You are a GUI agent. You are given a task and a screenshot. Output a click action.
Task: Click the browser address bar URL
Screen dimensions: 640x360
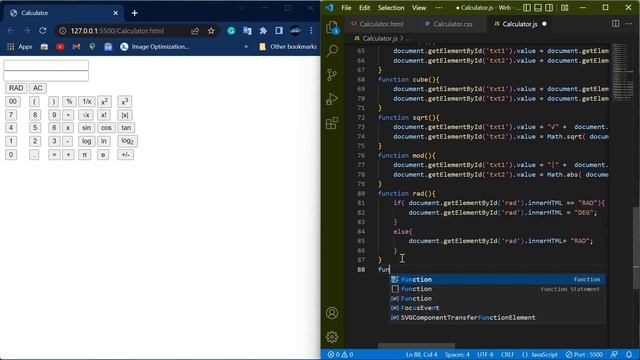(117, 31)
